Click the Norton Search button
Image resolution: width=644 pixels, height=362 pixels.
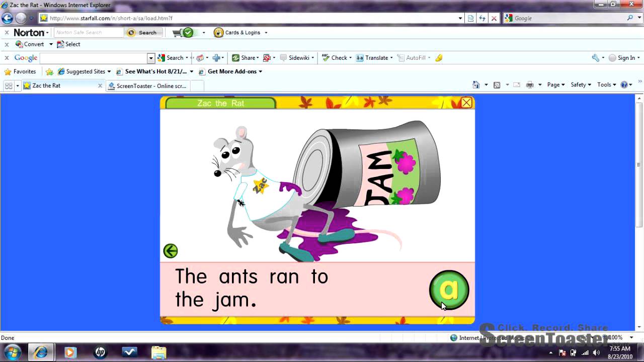142,33
